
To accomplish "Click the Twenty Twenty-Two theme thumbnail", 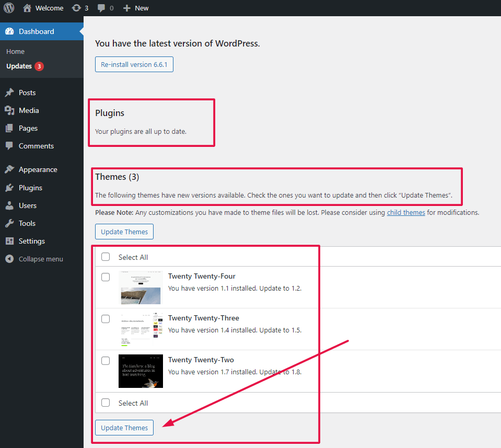I will click(141, 371).
